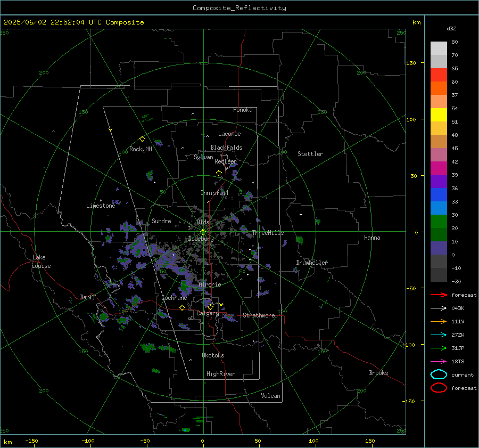Click the Limestone label
Image resolution: width=479 pixels, height=448 pixels.
coord(101,206)
